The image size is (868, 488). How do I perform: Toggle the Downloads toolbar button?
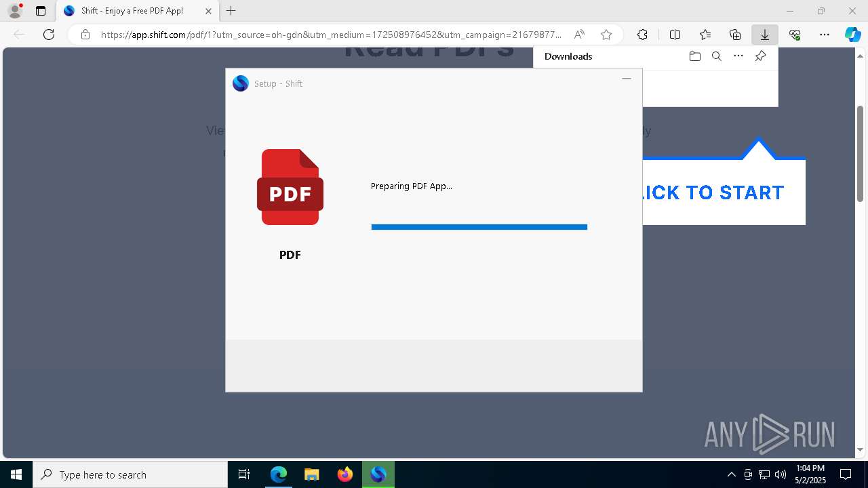tap(765, 35)
